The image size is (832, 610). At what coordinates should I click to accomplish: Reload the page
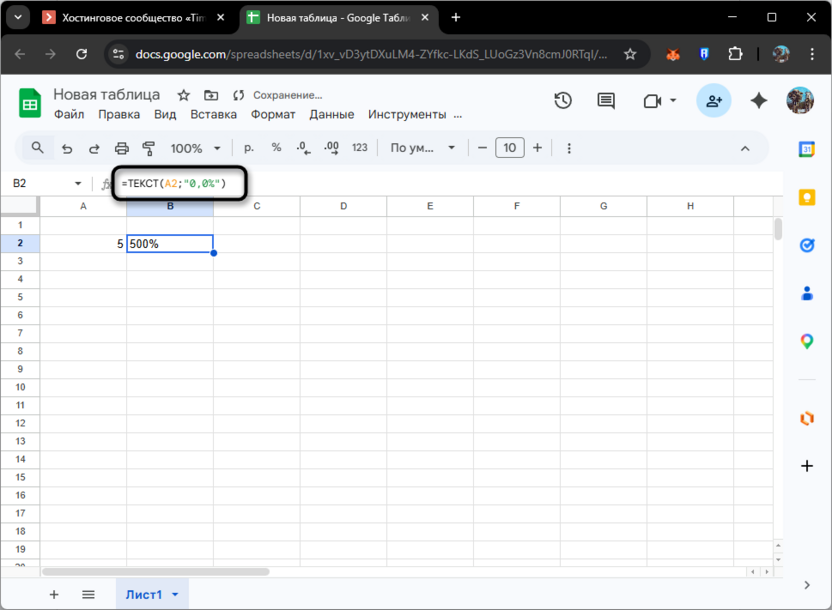pyautogui.click(x=81, y=54)
